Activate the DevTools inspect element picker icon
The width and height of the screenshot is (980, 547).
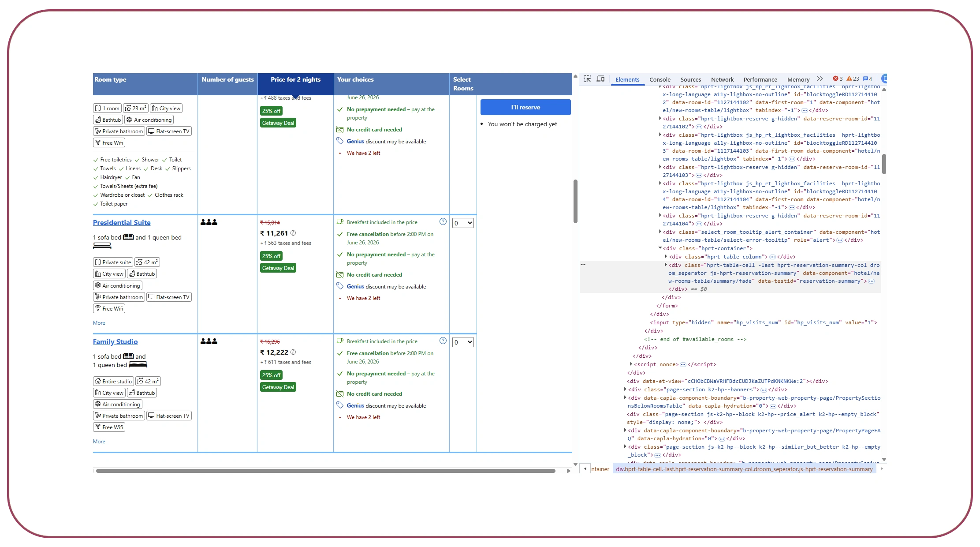click(587, 79)
